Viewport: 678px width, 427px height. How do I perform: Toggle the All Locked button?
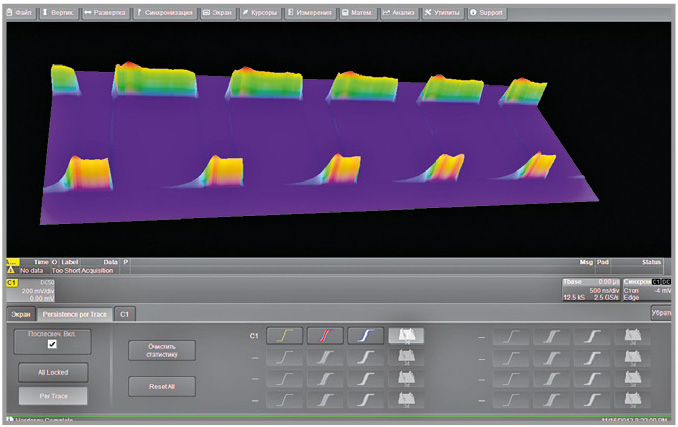pos(53,371)
